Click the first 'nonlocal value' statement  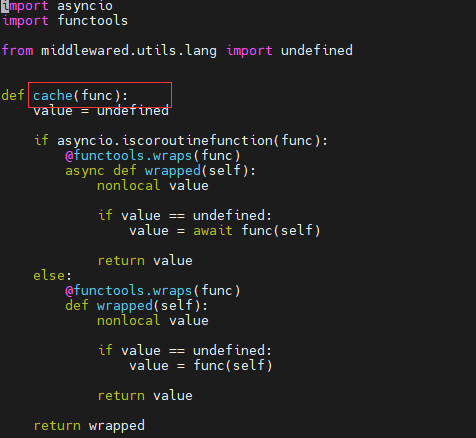pos(153,186)
